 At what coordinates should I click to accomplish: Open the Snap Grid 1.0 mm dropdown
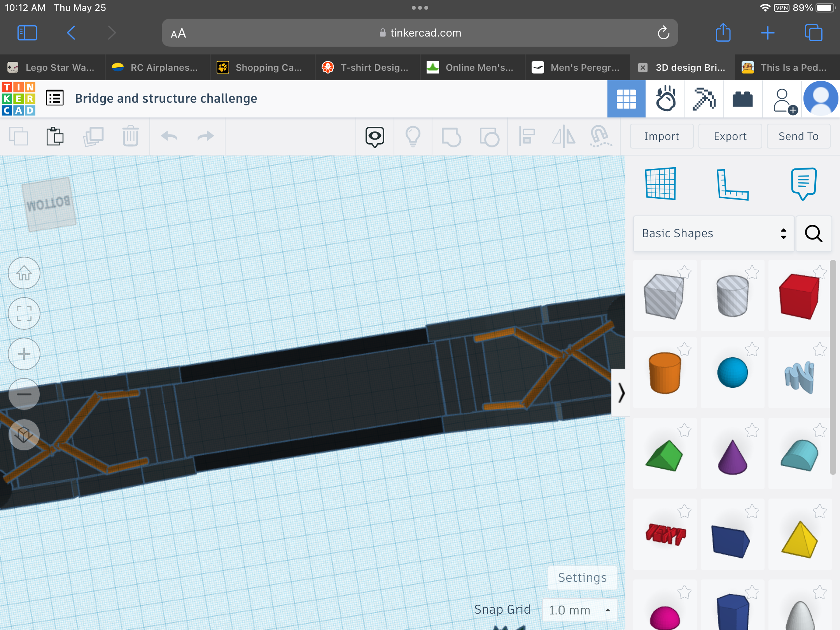(x=579, y=610)
